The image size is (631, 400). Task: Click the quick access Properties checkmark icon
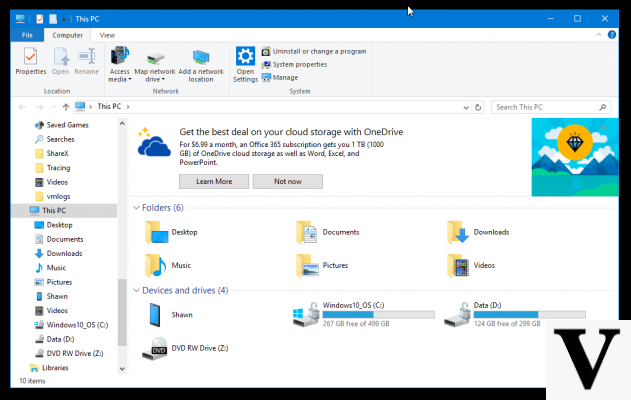[39, 19]
